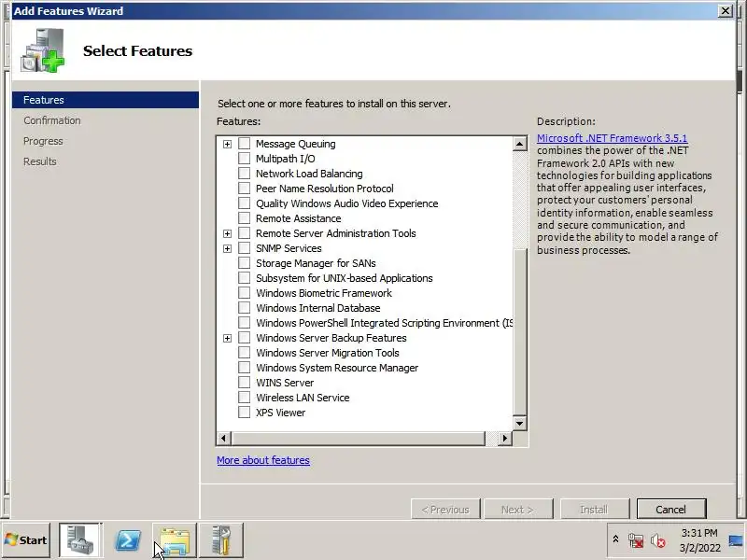
Task: Check Quality Windows Audio Video Experience box
Action: (x=244, y=203)
